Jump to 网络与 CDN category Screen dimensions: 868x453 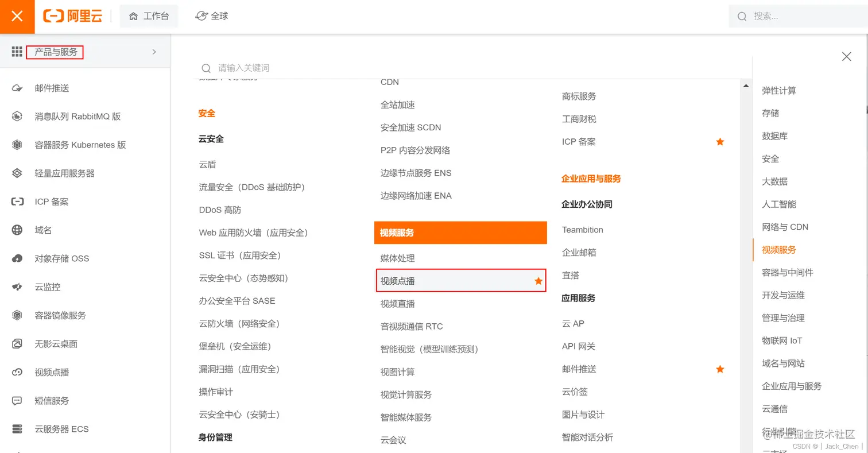point(785,227)
